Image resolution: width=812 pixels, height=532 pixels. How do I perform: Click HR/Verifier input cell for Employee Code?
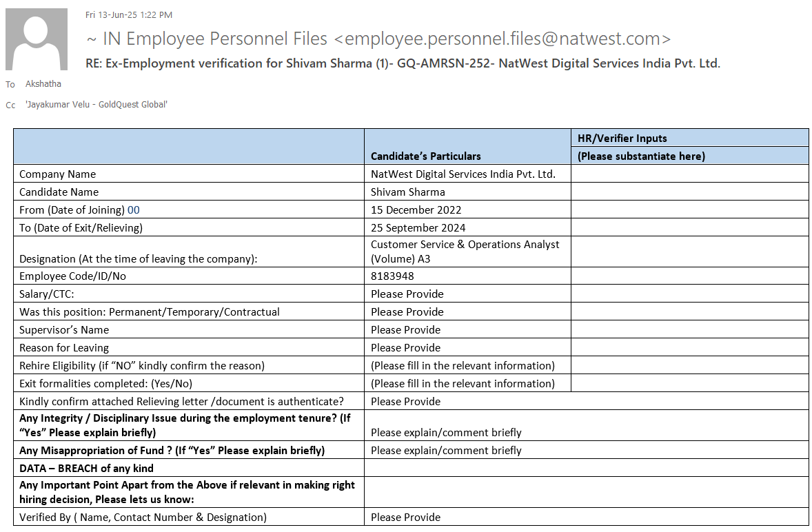[x=689, y=276]
